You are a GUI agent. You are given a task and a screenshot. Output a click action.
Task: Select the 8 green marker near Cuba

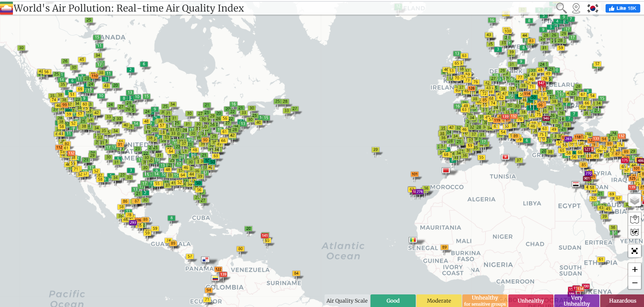click(171, 218)
